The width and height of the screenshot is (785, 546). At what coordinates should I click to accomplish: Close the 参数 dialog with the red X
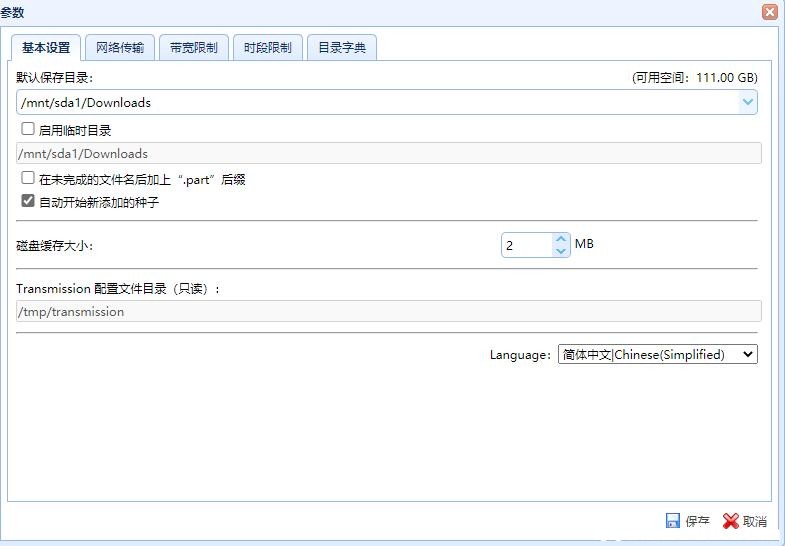click(x=769, y=12)
